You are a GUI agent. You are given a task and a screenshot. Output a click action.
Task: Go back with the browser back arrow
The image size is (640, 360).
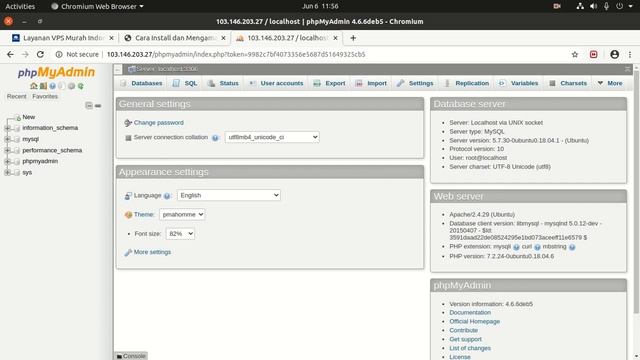pos(10,54)
